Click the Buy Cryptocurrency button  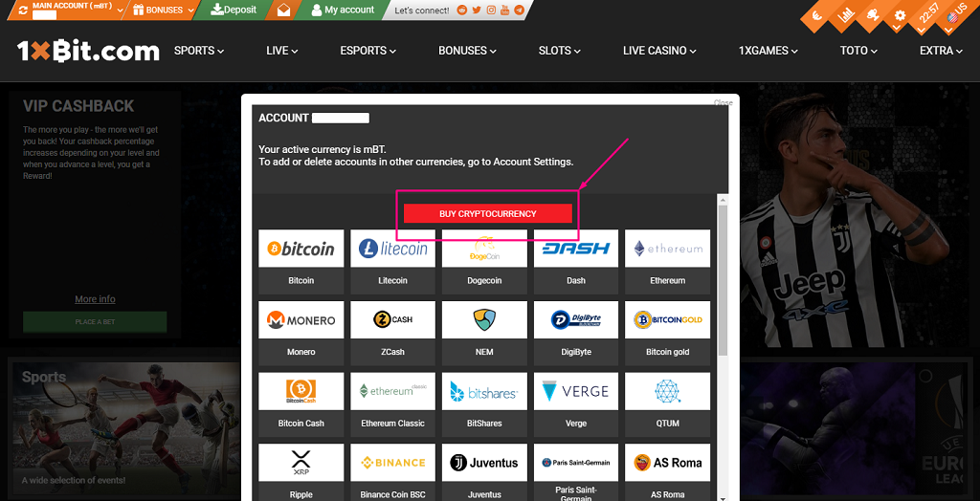click(x=487, y=213)
